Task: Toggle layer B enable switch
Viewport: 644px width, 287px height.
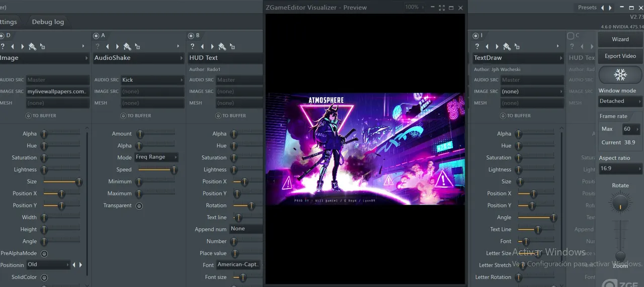Action: 191,36
